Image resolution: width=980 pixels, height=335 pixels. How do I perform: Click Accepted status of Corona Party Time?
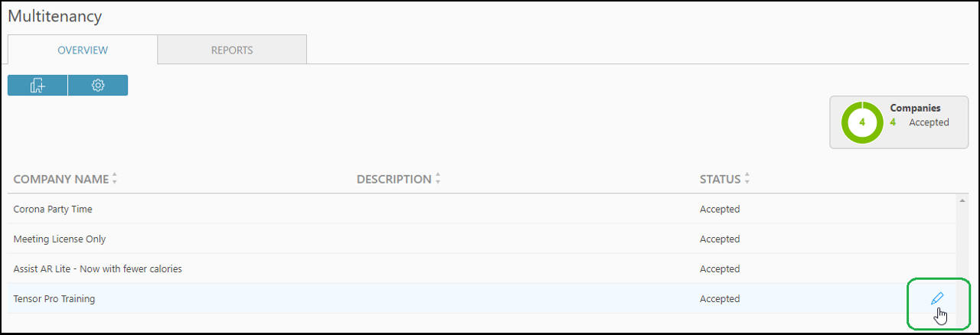720,209
